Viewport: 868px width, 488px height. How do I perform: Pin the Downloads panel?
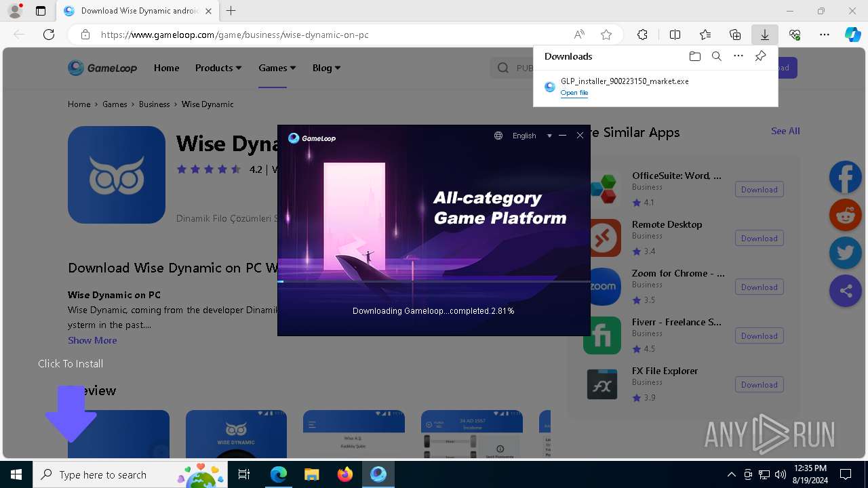(x=761, y=56)
